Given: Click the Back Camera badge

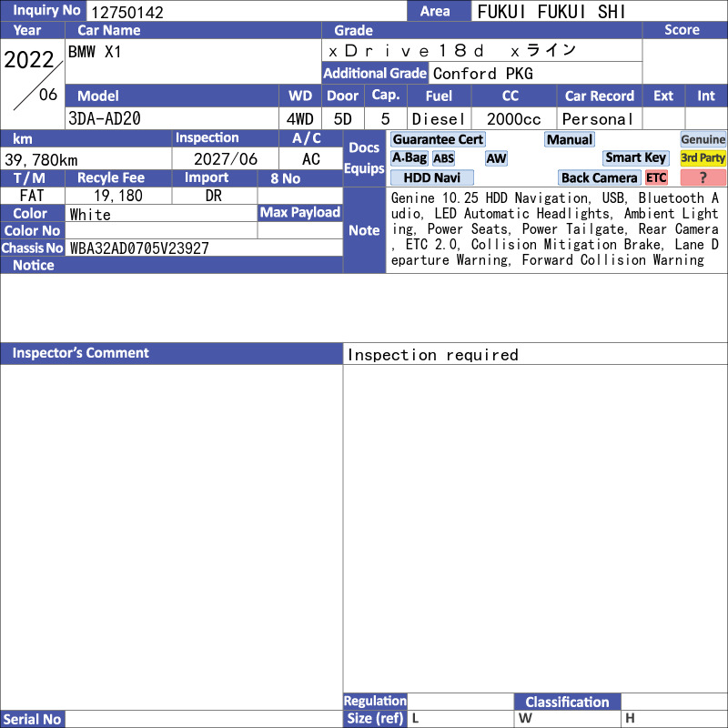Looking at the screenshot, I should click(599, 177).
